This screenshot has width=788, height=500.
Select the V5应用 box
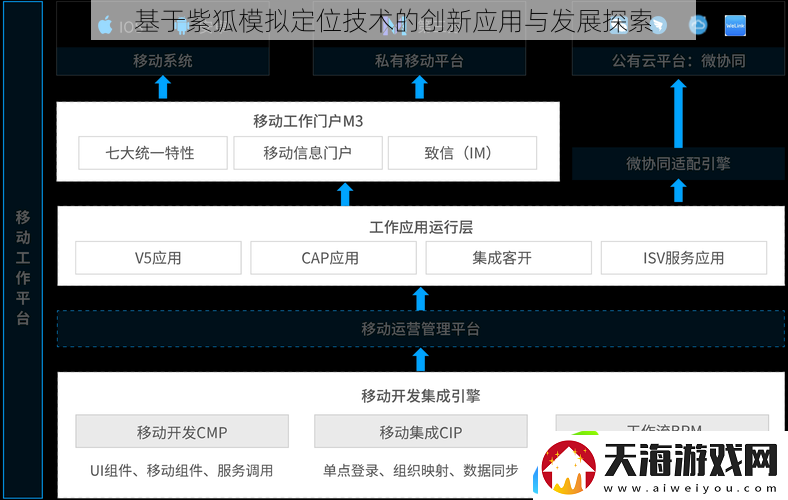158,258
